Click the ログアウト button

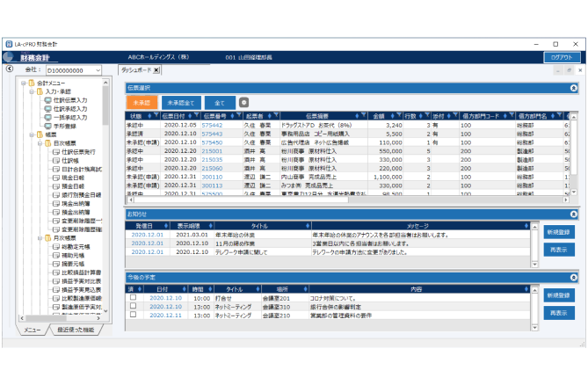562,57
